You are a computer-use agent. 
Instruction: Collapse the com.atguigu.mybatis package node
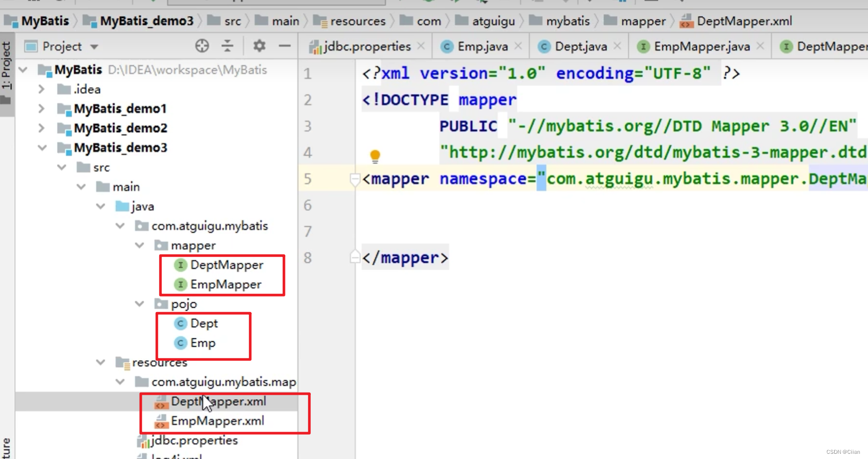[x=120, y=226]
